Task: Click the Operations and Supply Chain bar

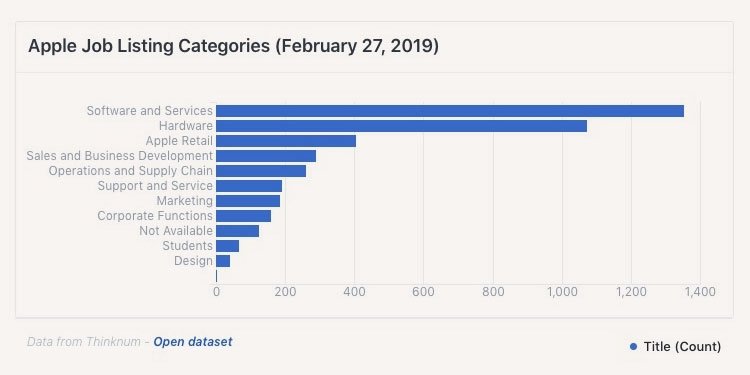Action: pos(261,171)
